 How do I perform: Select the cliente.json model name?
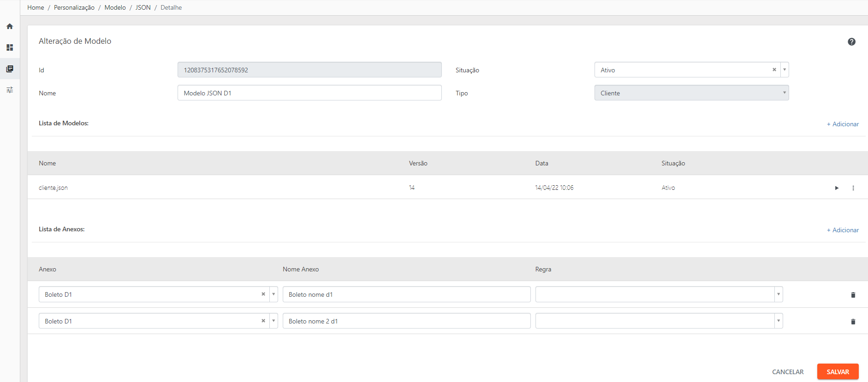click(x=53, y=188)
